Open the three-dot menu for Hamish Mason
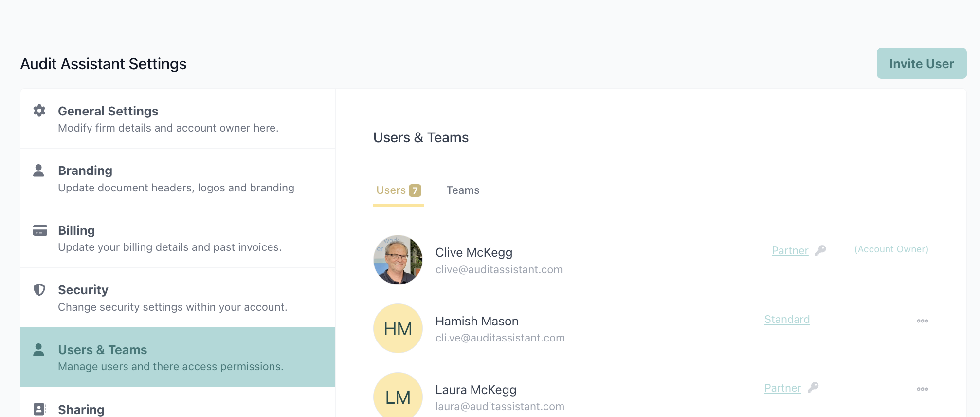This screenshot has height=417, width=980. pos(922,321)
